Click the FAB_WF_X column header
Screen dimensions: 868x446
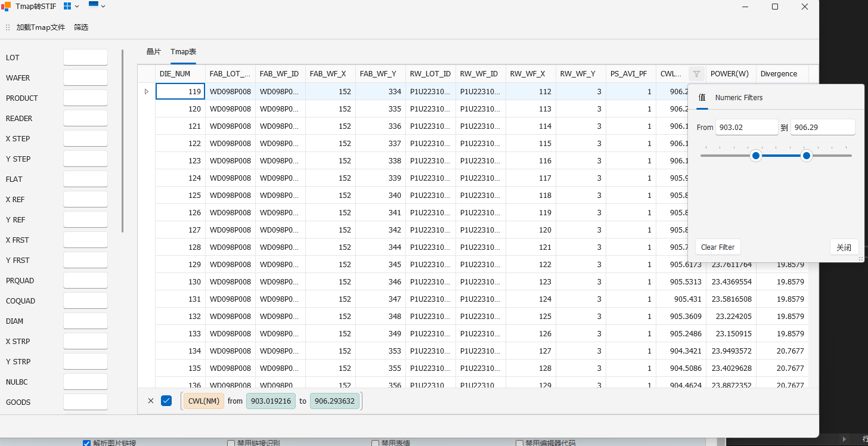330,74
